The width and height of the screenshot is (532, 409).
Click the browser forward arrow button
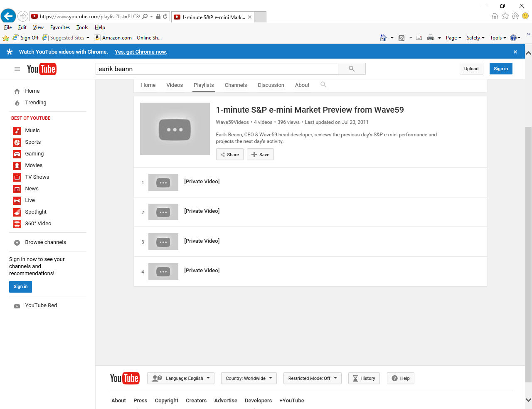pos(23,16)
